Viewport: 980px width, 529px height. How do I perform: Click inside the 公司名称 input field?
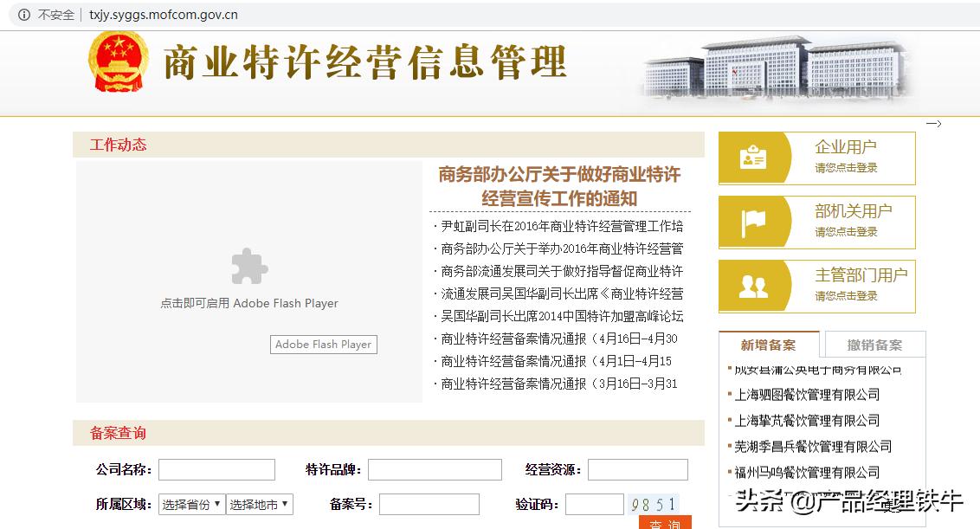click(216, 469)
